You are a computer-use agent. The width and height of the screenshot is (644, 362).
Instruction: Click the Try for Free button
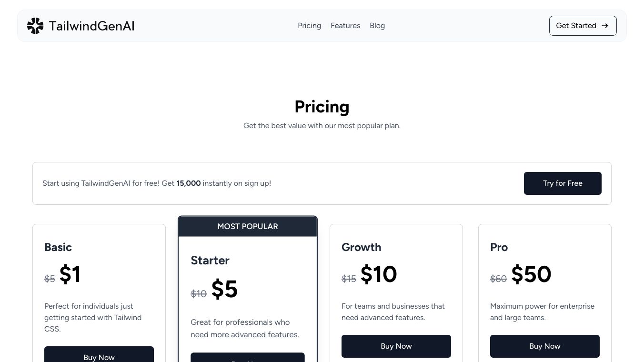click(x=563, y=183)
